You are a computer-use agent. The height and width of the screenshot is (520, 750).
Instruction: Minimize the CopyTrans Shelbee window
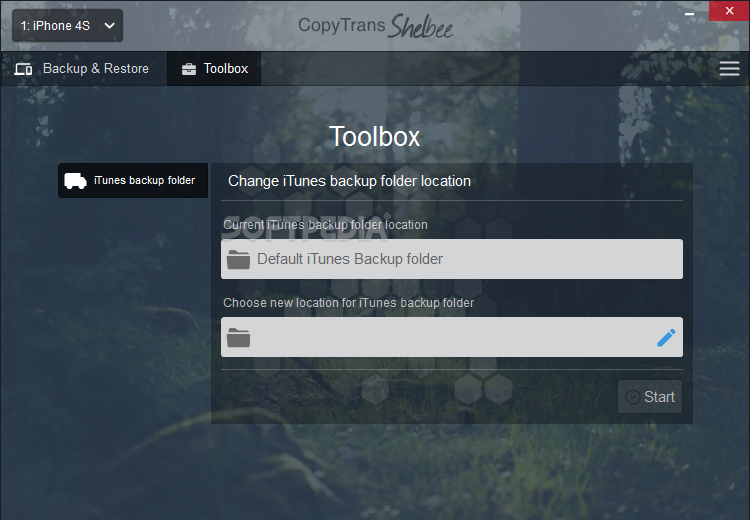tap(689, 13)
